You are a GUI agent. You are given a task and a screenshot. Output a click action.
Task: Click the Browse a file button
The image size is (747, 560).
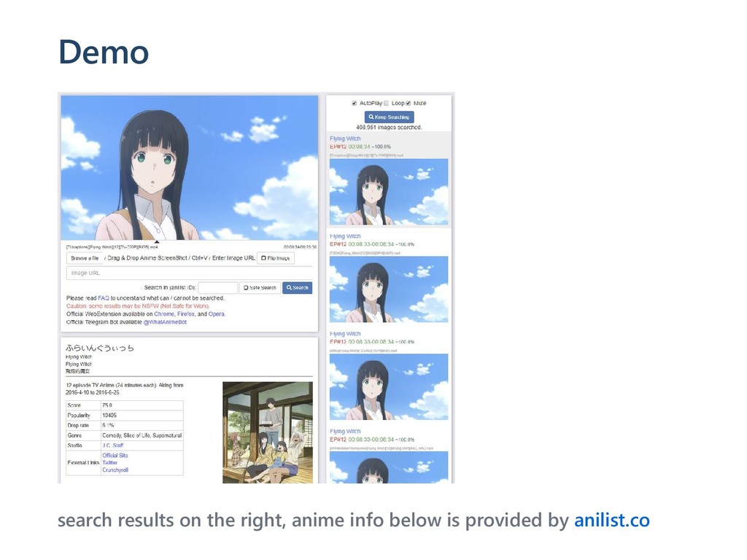pyautogui.click(x=85, y=258)
